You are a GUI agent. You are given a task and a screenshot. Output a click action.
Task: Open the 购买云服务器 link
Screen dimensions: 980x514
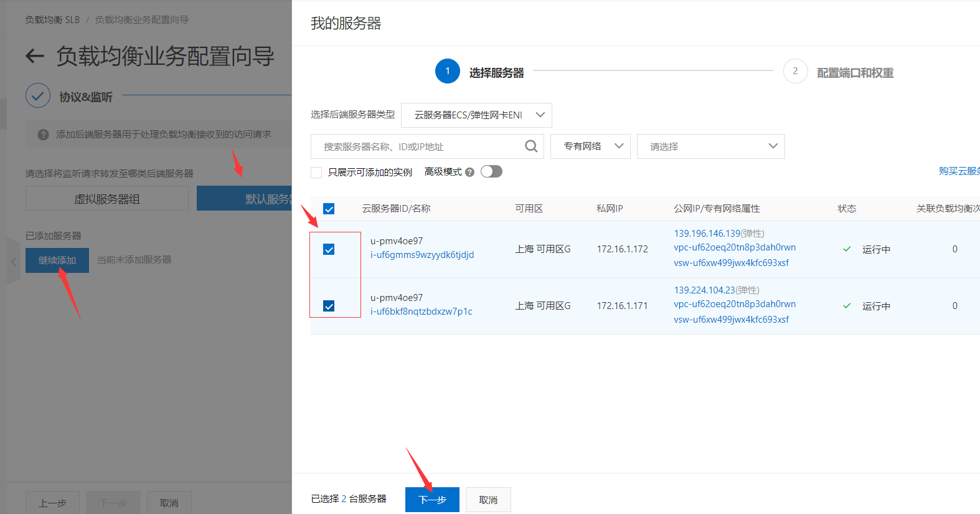959,171
